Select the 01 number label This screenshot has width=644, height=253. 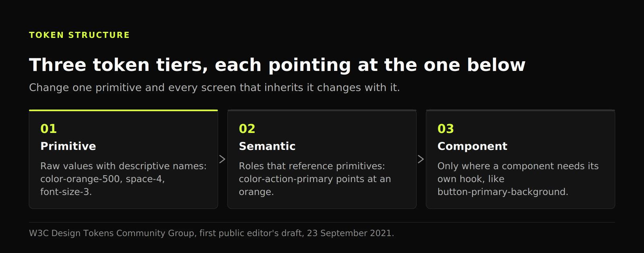(49, 129)
